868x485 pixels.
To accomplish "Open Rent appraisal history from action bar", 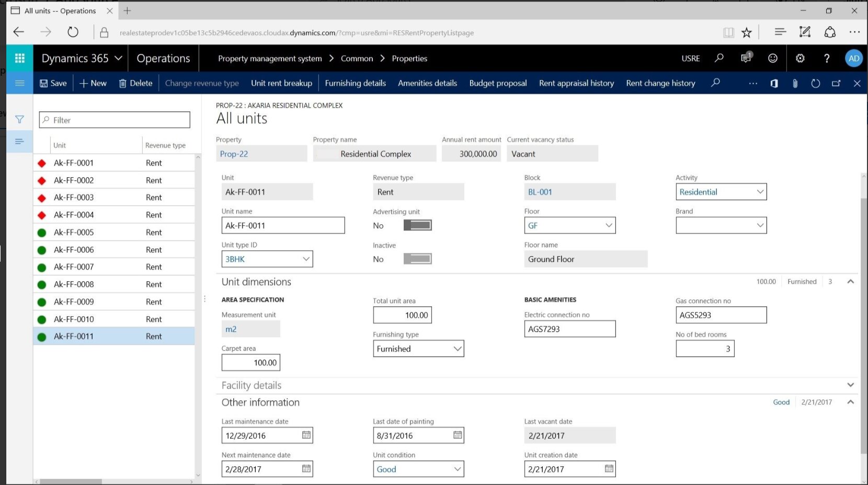I will (x=576, y=83).
